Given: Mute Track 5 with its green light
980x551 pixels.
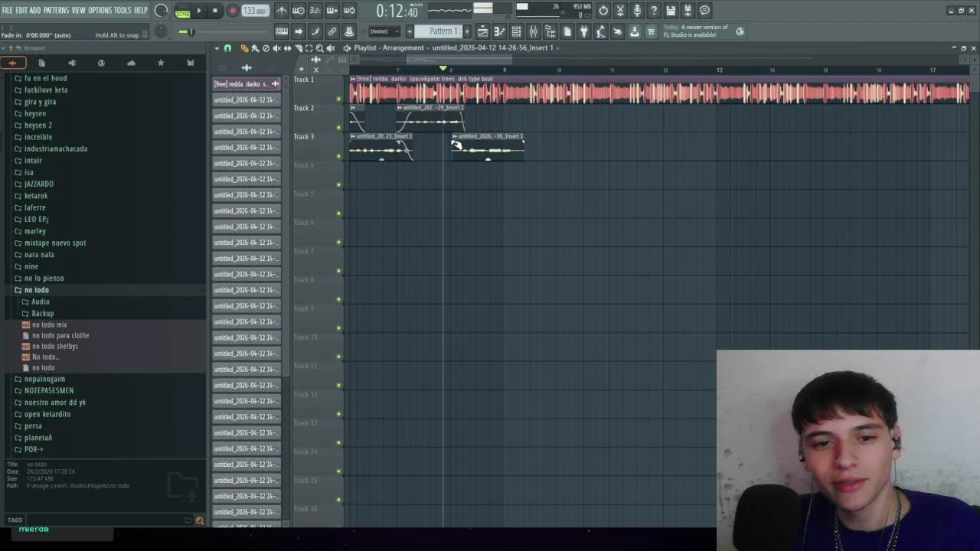Looking at the screenshot, I should pos(338,214).
